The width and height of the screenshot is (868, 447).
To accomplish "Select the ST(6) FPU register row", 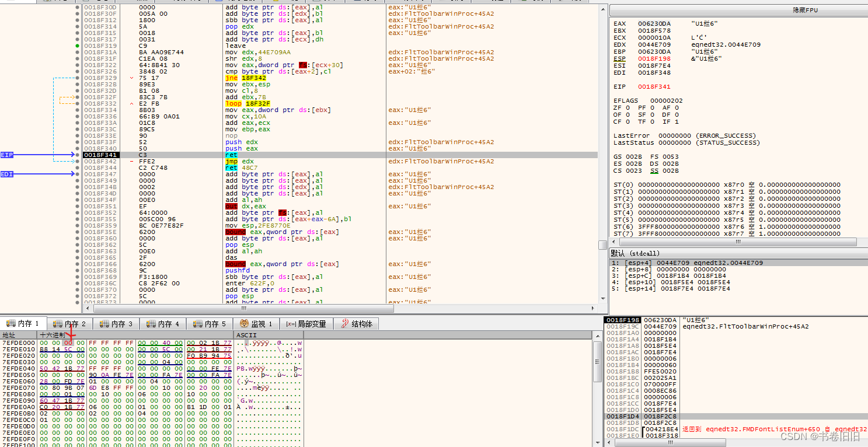I will pos(727,226).
